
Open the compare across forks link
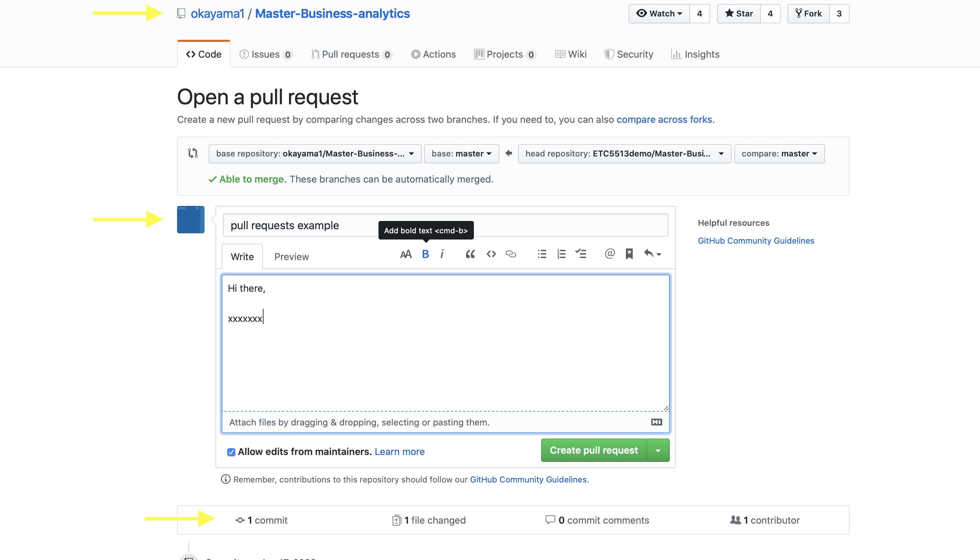coord(664,120)
